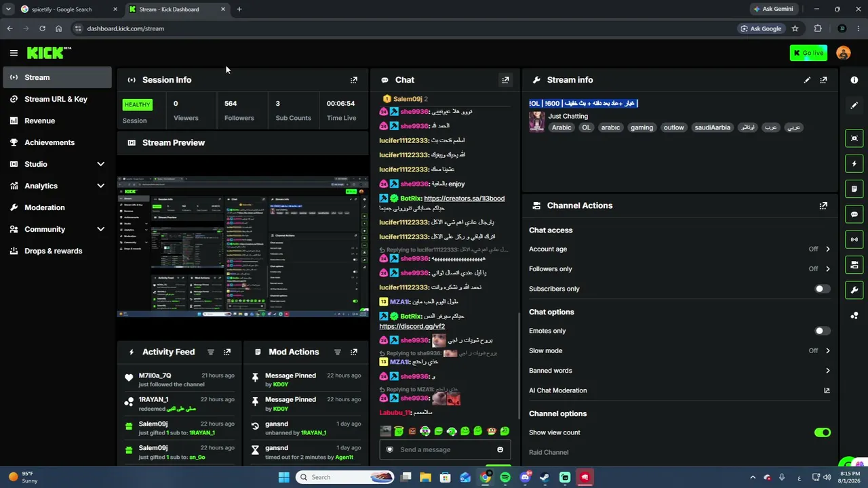
Task: Click the streamer avatar in Stream info
Action: point(537,122)
